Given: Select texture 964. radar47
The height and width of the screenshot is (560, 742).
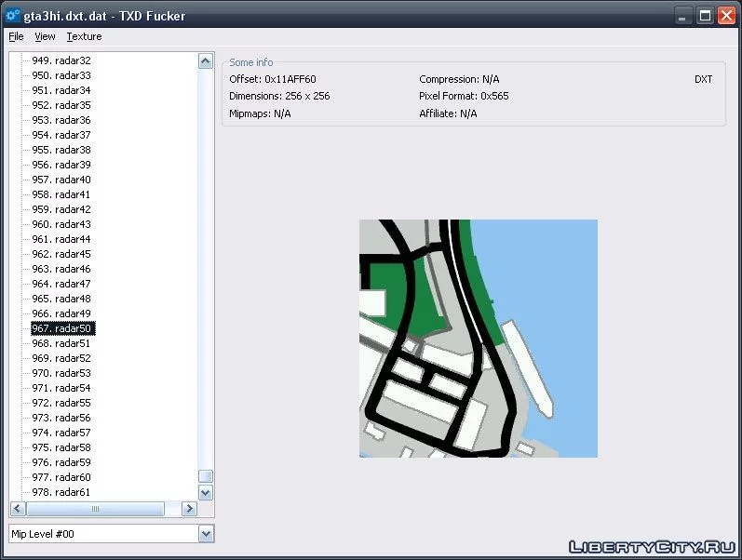Looking at the screenshot, I should click(61, 284).
